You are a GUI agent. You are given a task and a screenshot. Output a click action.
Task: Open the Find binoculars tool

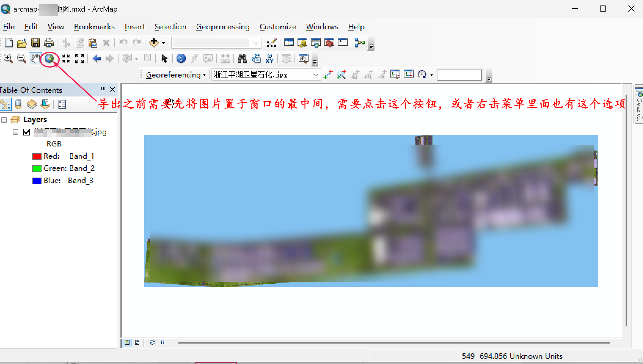pyautogui.click(x=242, y=58)
